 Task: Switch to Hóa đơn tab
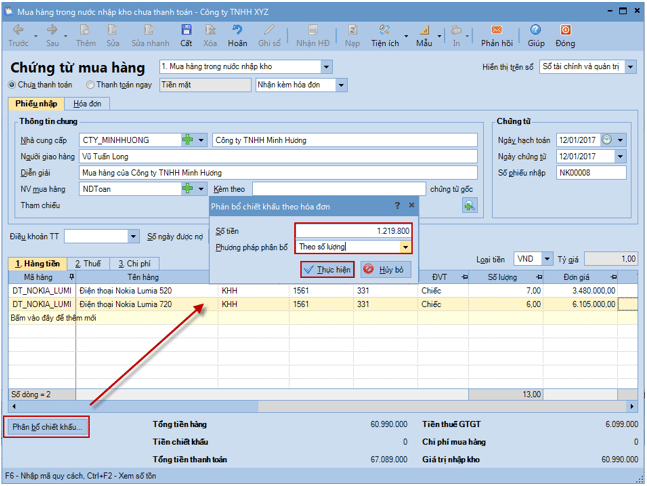[87, 104]
